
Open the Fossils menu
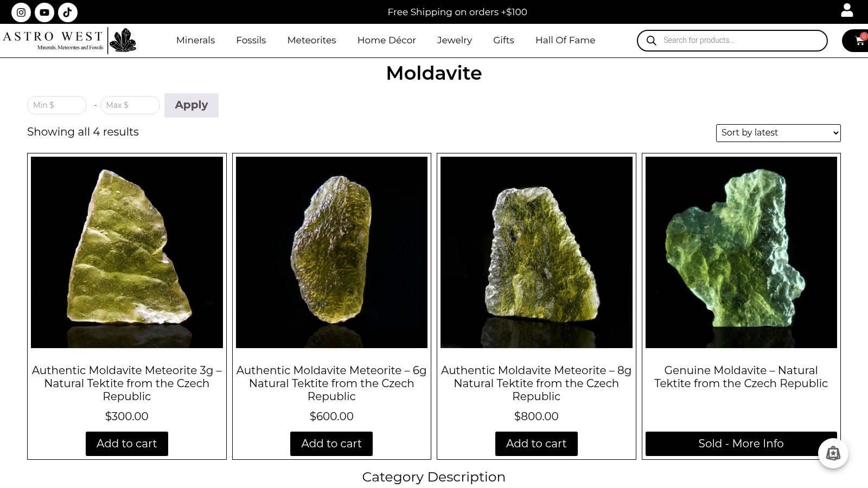[251, 40]
